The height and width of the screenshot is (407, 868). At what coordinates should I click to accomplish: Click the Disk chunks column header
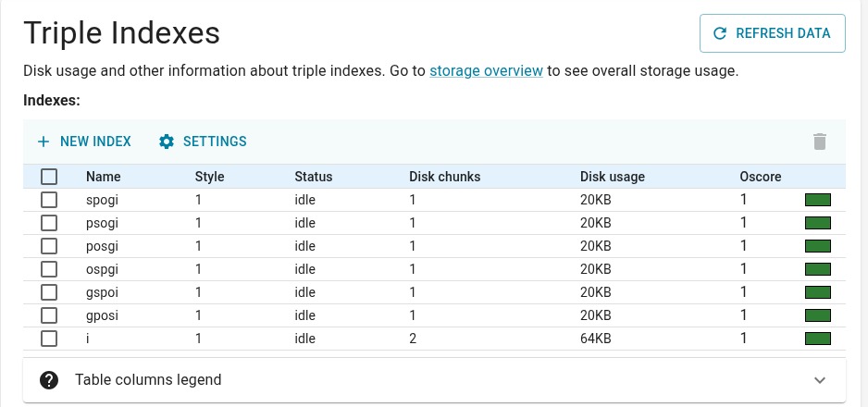point(444,177)
